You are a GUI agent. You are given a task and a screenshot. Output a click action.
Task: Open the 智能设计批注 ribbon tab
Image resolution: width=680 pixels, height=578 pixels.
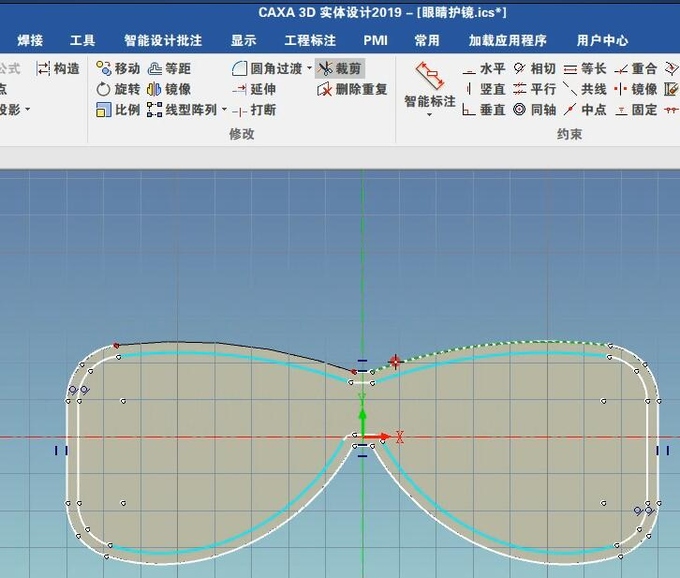coord(163,40)
